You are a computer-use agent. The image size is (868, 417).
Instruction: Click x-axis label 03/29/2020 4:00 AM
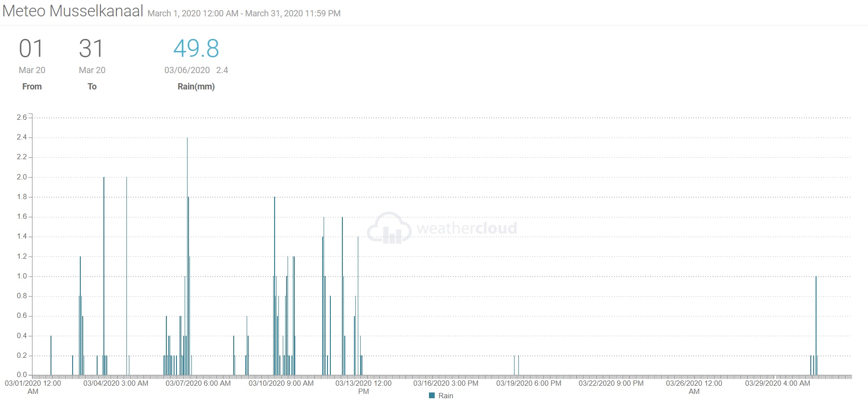[x=778, y=383]
